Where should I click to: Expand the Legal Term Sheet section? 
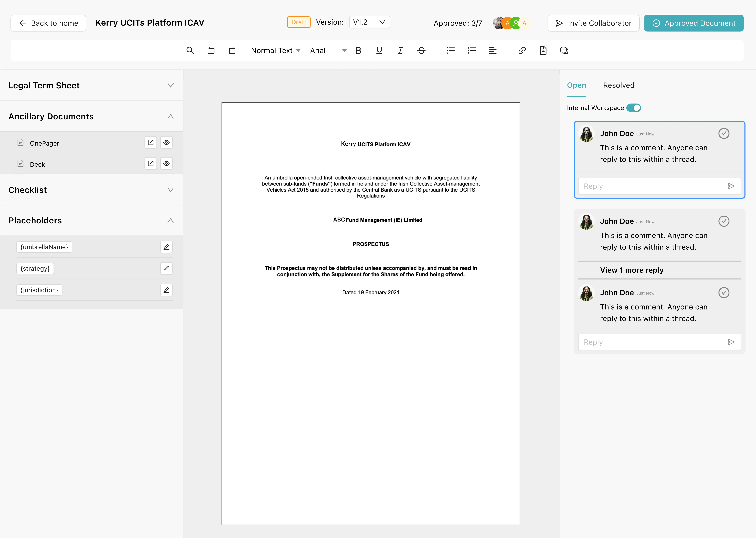tap(170, 85)
